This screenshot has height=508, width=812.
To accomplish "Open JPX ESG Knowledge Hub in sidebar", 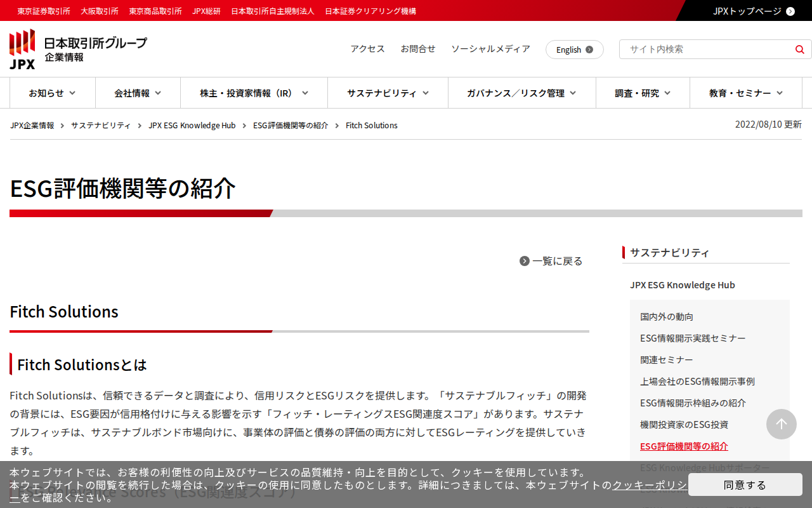I will [683, 284].
